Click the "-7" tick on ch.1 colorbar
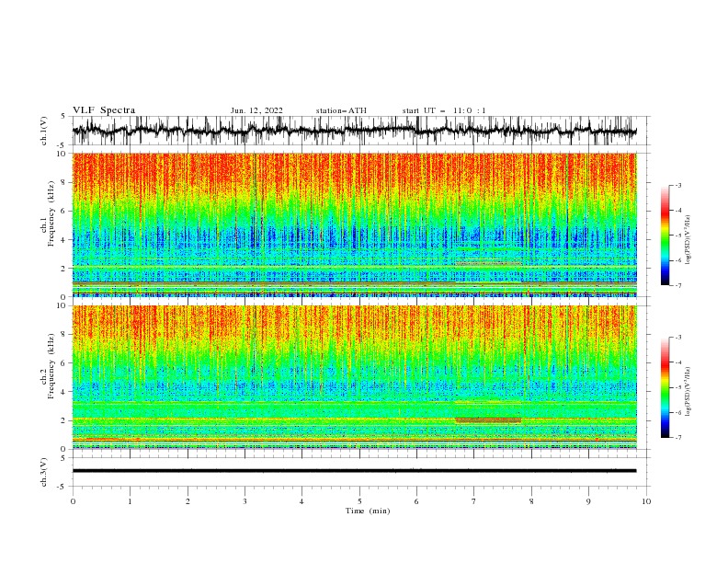Image resolution: width=728 pixels, height=563 pixels. [x=677, y=285]
